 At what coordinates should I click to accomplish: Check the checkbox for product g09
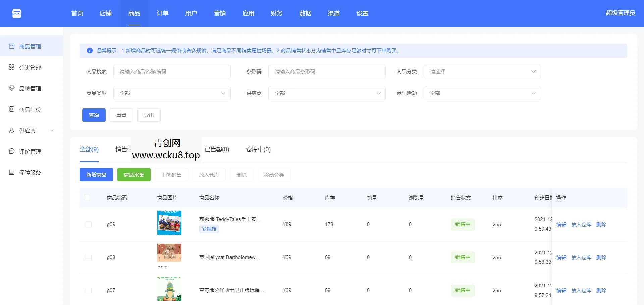point(88,224)
